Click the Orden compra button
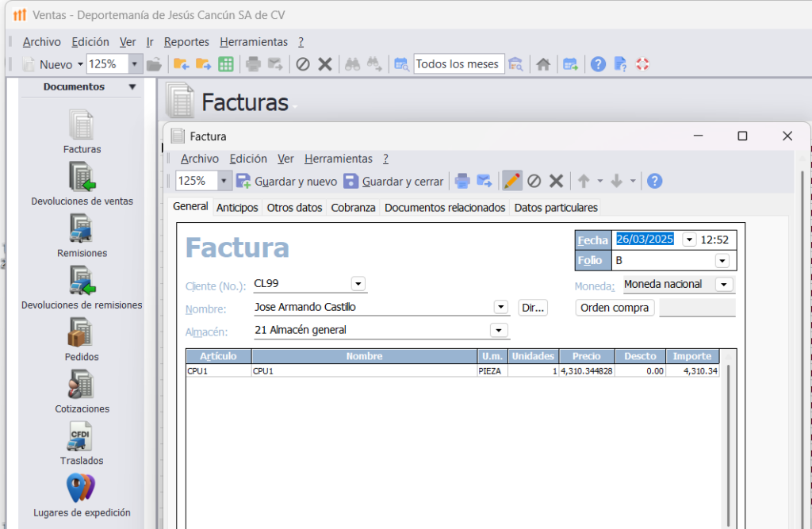This screenshot has width=812, height=529. click(615, 308)
